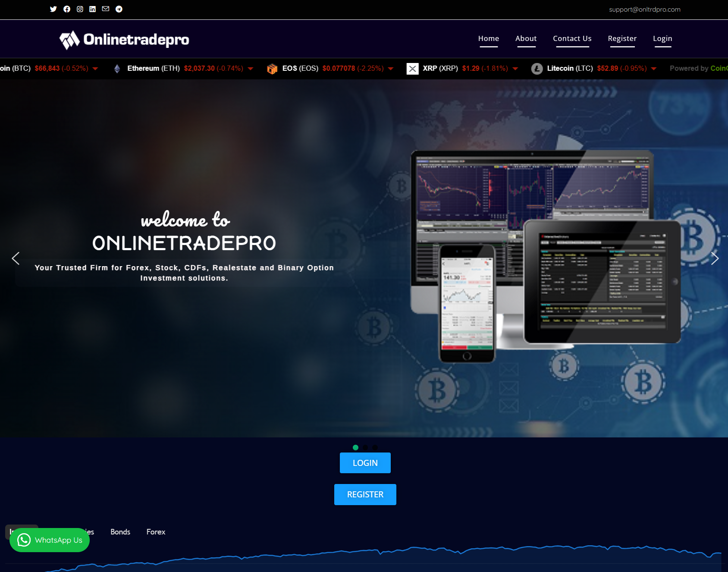Screen dimensions: 728x572
Task: Click the support@onltrdpro.com email link
Action: coord(644,9)
